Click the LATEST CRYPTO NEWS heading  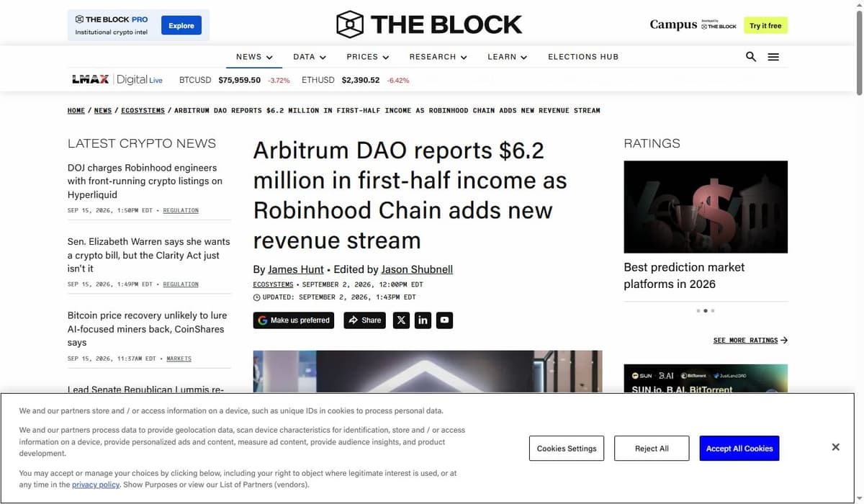[x=142, y=143]
